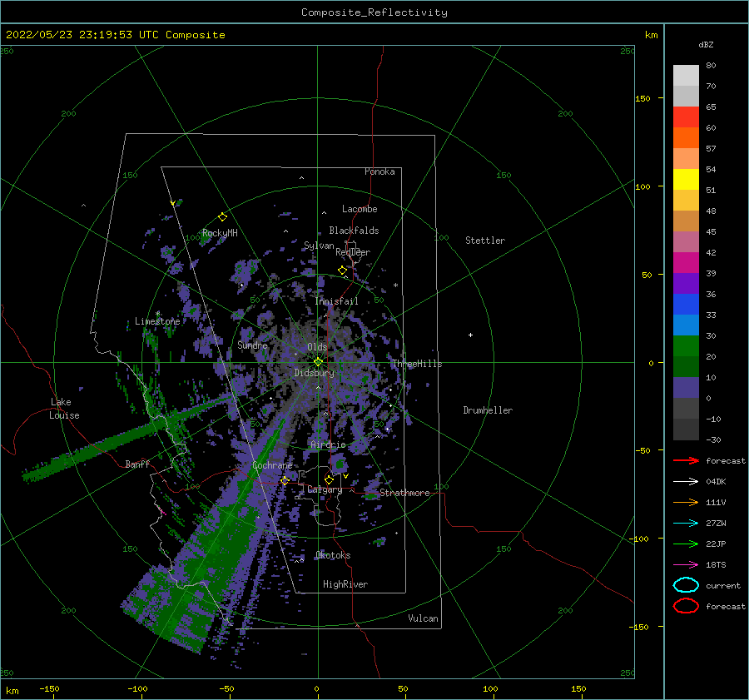749x700 pixels.
Task: Click the 80 dBZ light gray swatch
Action: point(686,76)
